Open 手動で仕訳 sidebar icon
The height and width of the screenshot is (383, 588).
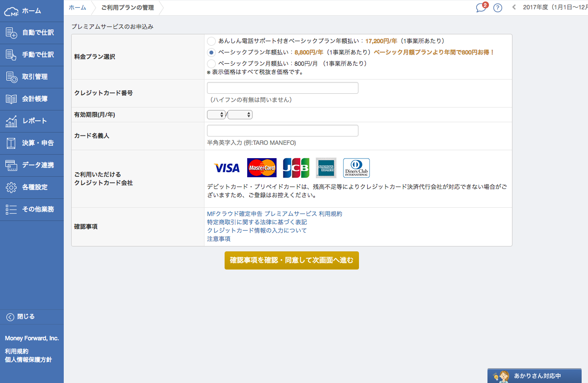pos(11,55)
